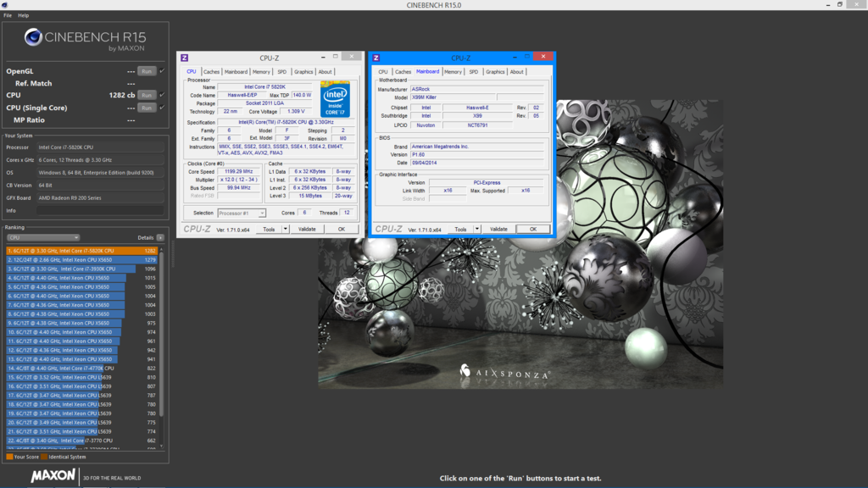
Task: Click the Info text field
Action: 100,211
